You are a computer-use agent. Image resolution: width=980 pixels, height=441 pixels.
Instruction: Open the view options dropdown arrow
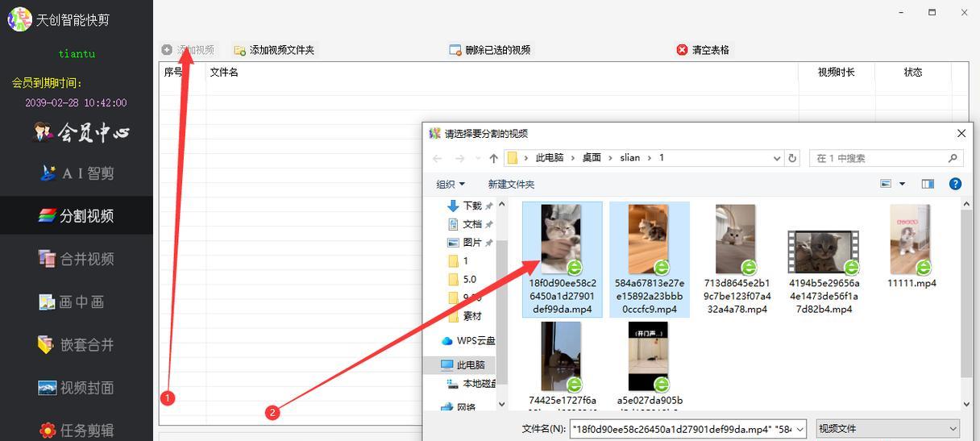(902, 185)
